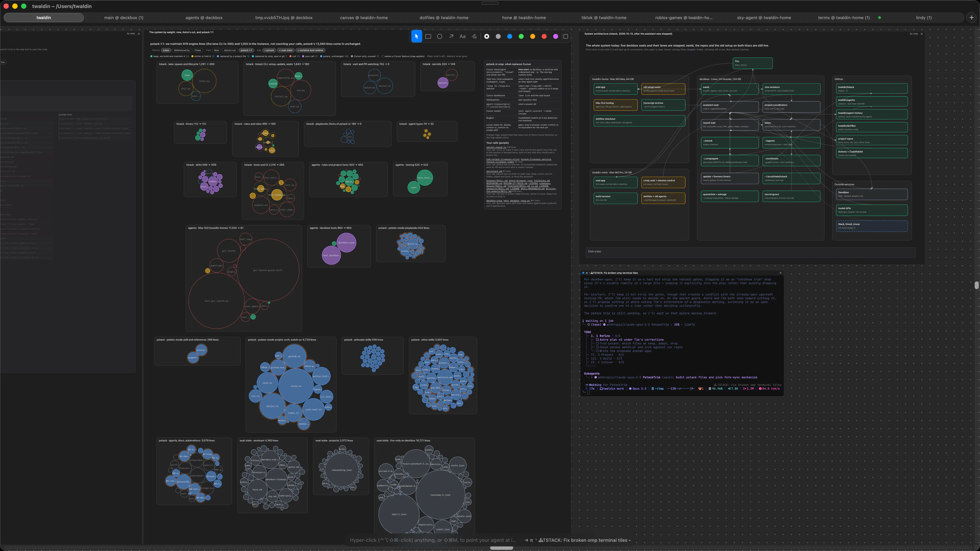Click the taxonomy-1.json bubble in seat state

[x=440, y=495]
